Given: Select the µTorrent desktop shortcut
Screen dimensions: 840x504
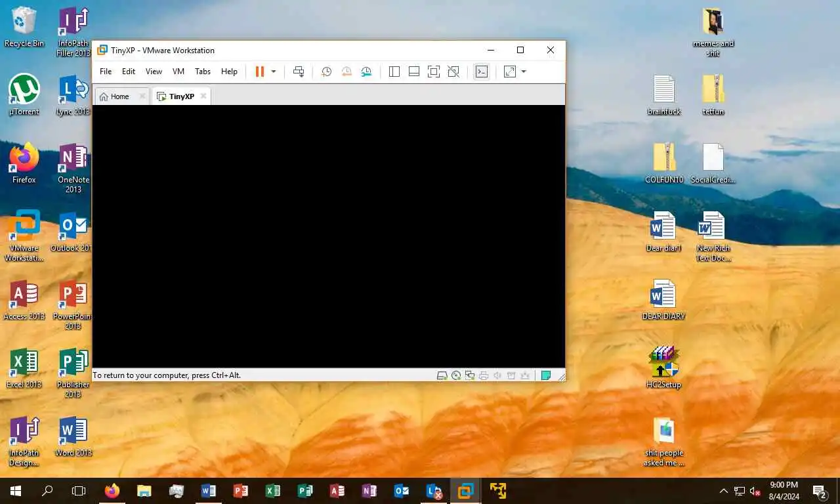Looking at the screenshot, I should 24,95.
